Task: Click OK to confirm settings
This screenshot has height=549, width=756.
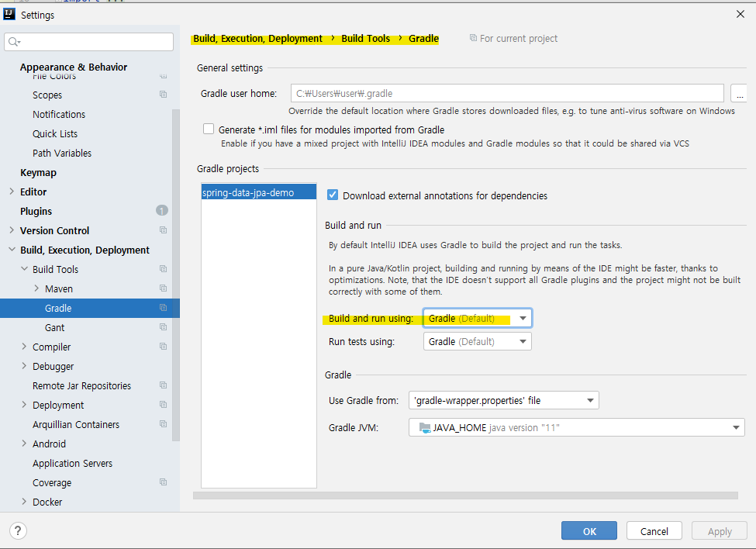Action: (x=589, y=530)
